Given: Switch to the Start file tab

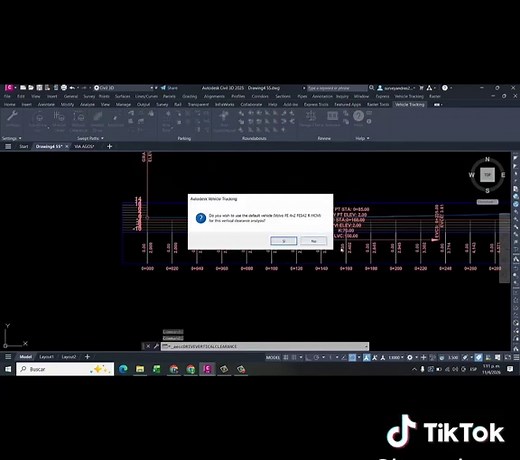Looking at the screenshot, I should pyautogui.click(x=24, y=146).
